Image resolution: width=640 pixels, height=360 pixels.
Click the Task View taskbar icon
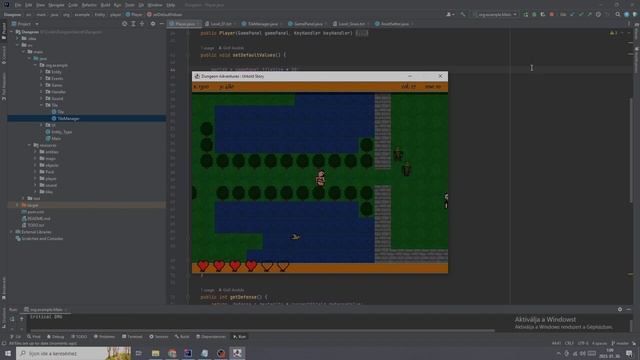click(x=139, y=353)
